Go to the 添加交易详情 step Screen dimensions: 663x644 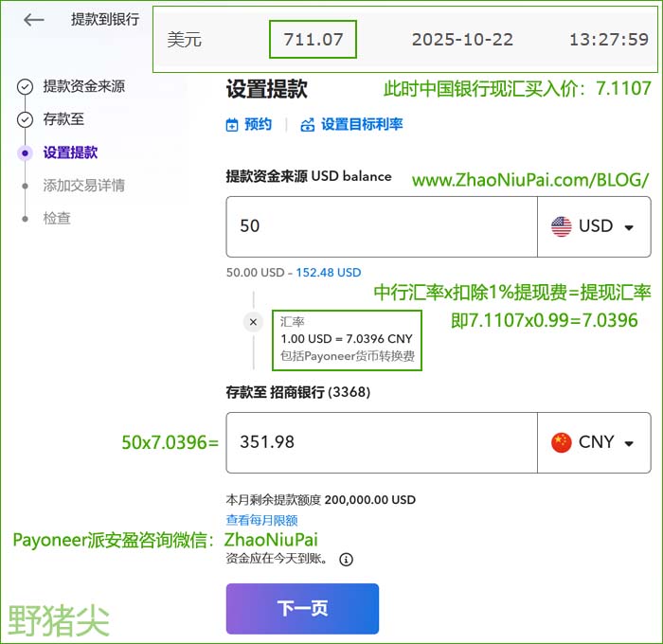83,186
